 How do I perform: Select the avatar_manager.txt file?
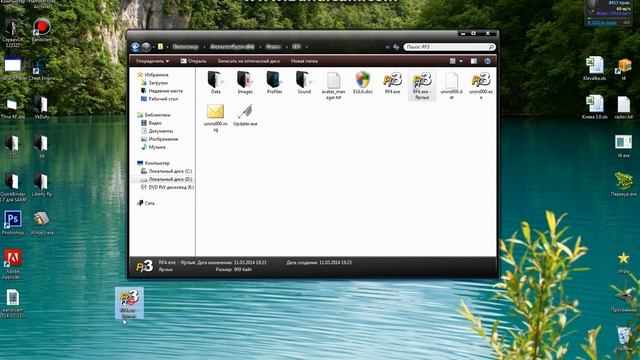pyautogui.click(x=333, y=85)
